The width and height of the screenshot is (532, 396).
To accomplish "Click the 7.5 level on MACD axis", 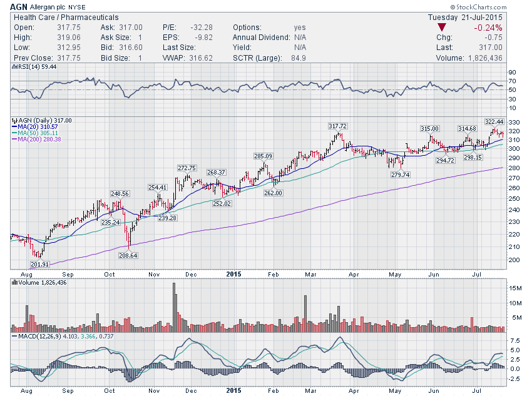I will click(514, 340).
